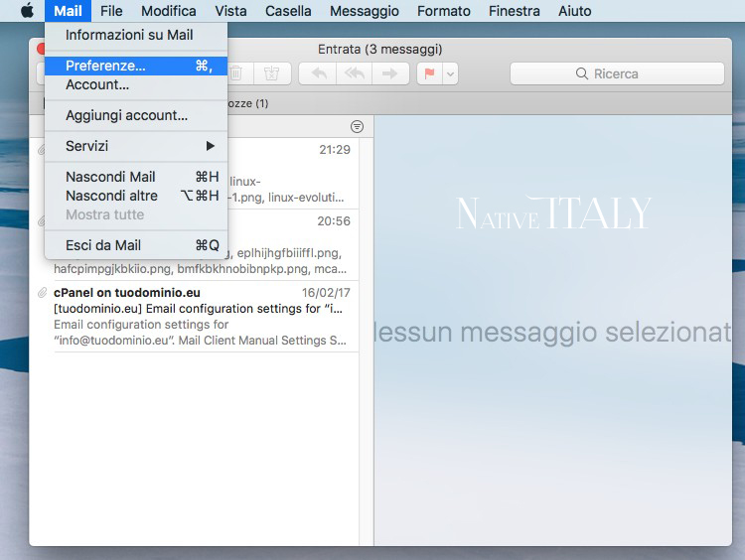Close the Mail window with red button
This screenshot has height=560, width=745.
pos(41,49)
